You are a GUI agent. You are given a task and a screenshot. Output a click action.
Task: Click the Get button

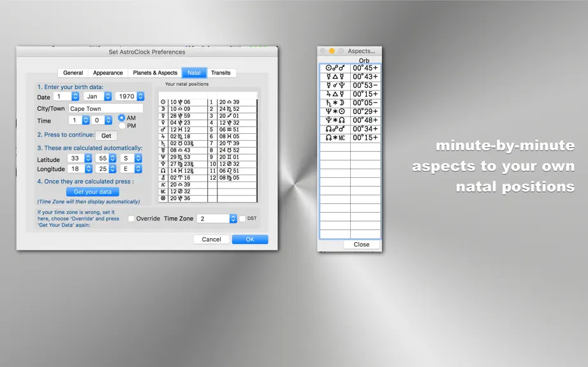point(106,136)
